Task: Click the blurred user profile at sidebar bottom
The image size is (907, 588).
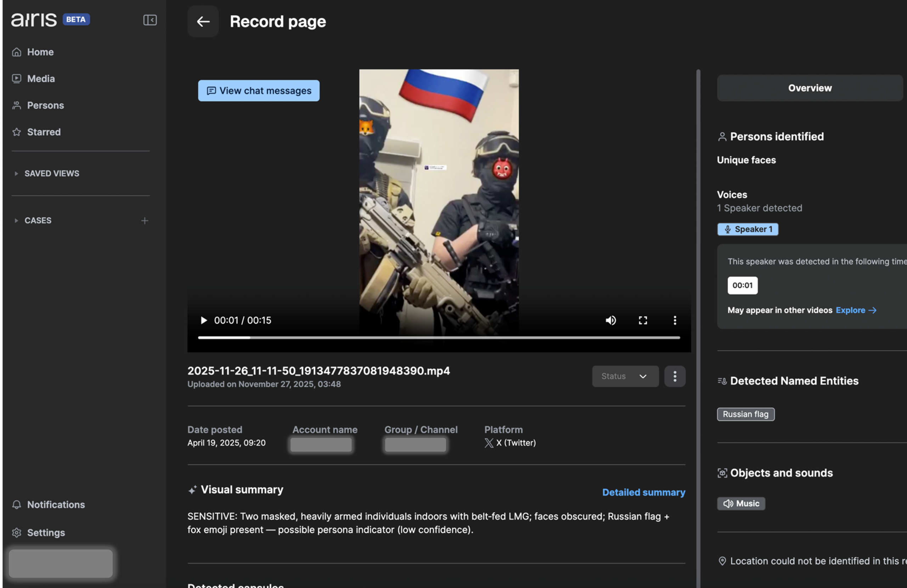Action: tap(61, 563)
